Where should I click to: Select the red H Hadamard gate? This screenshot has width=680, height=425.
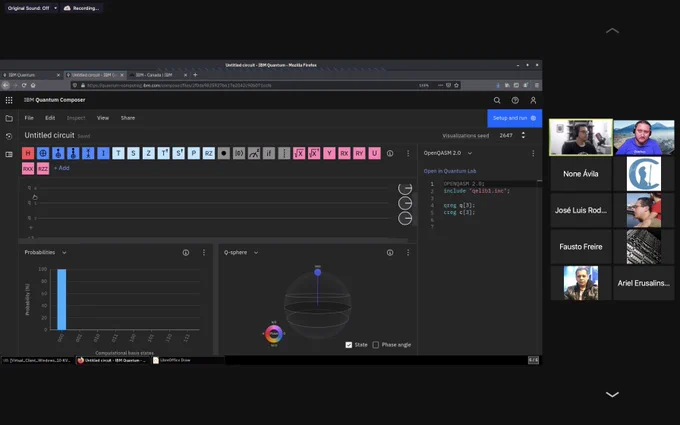[x=28, y=153]
